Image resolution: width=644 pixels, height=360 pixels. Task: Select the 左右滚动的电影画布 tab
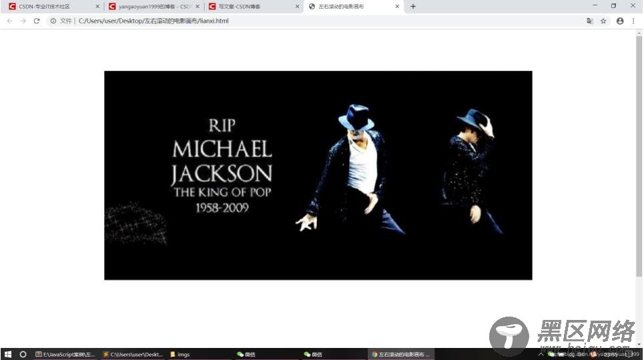tap(354, 7)
